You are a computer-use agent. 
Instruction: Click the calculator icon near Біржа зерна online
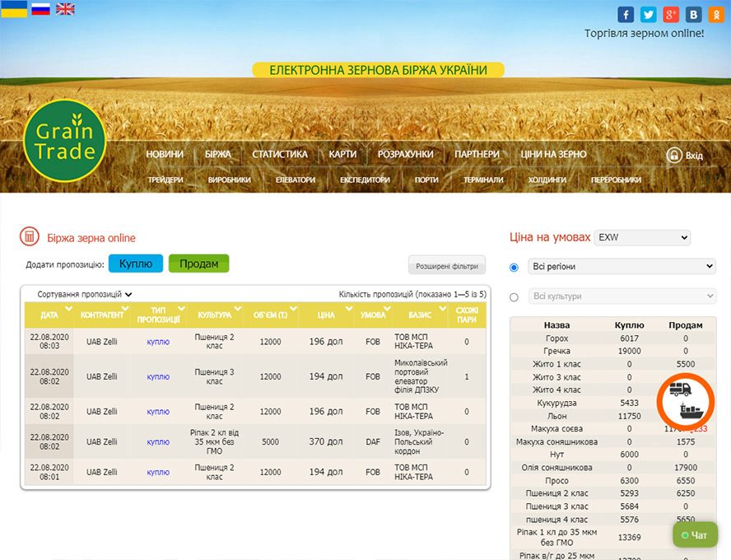(x=30, y=236)
